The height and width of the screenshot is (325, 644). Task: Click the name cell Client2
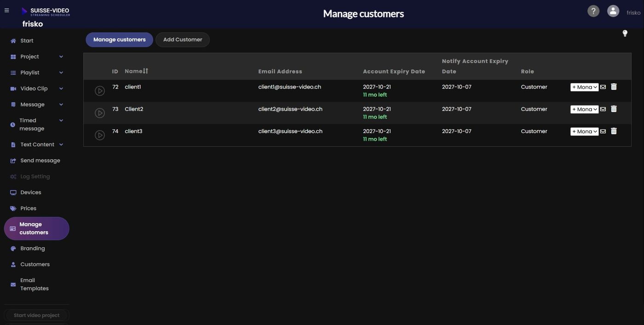134,109
